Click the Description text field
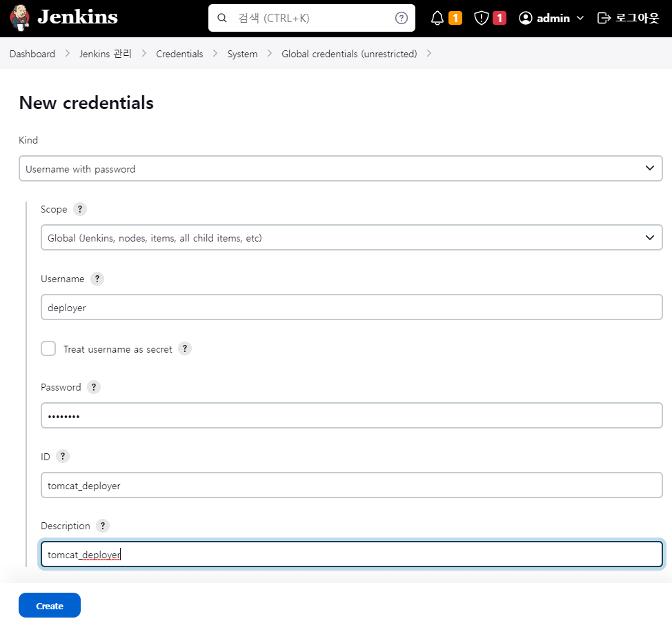The width and height of the screenshot is (672, 621). tap(351, 554)
